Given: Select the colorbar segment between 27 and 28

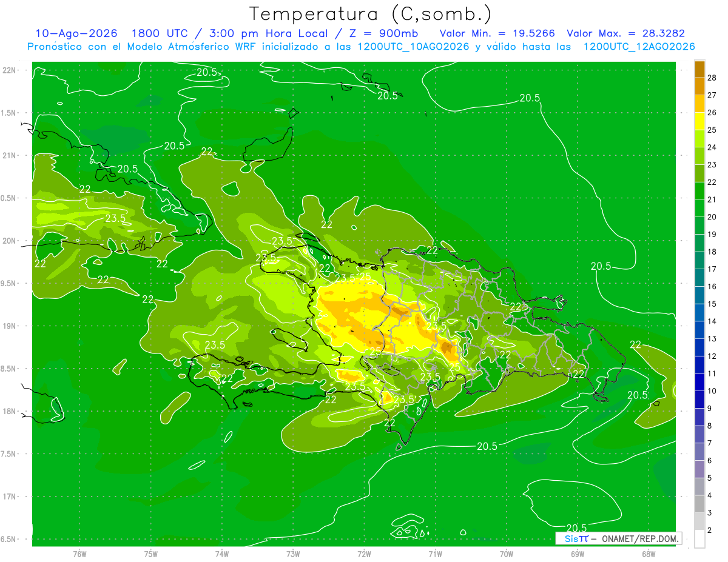Looking at the screenshot, I should 699,85.
